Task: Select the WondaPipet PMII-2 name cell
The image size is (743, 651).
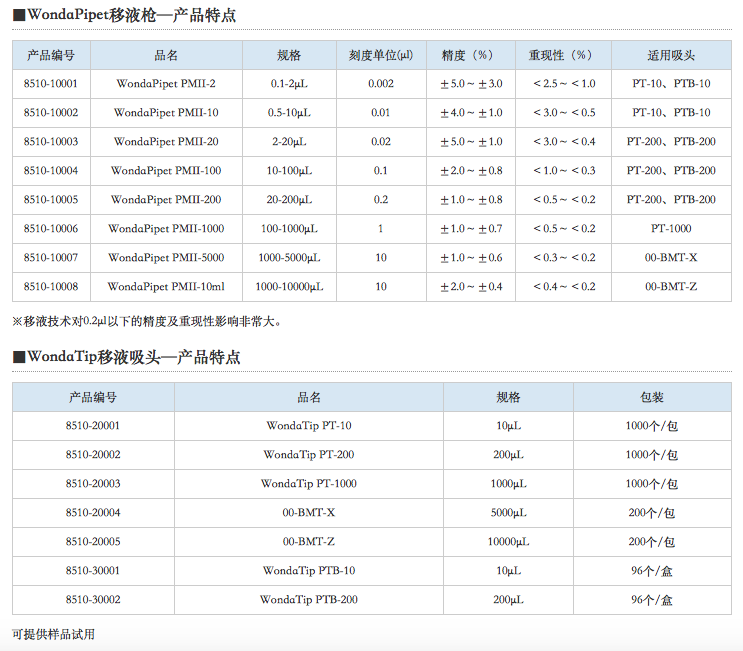Action: tap(166, 84)
